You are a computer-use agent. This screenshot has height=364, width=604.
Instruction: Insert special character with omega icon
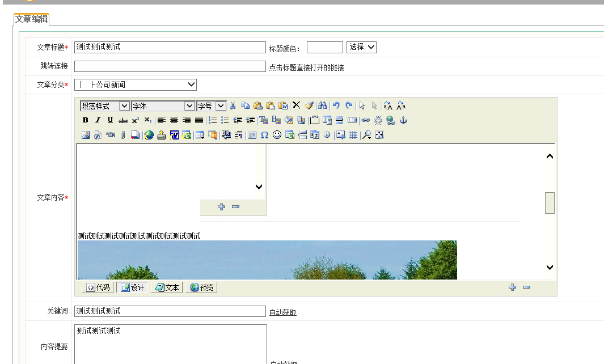click(264, 135)
